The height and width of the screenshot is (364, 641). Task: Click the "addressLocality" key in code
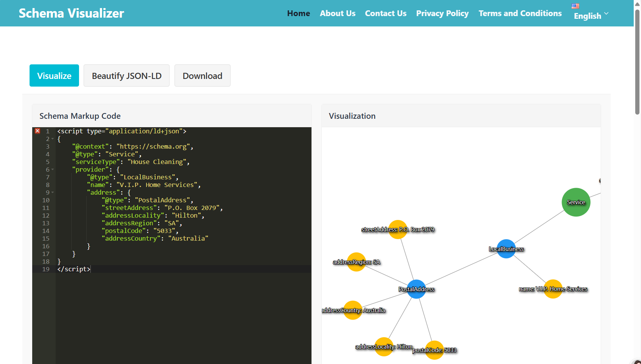point(133,215)
